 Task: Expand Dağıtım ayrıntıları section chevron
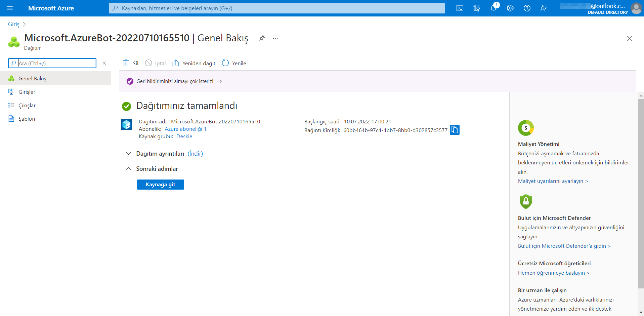(128, 154)
